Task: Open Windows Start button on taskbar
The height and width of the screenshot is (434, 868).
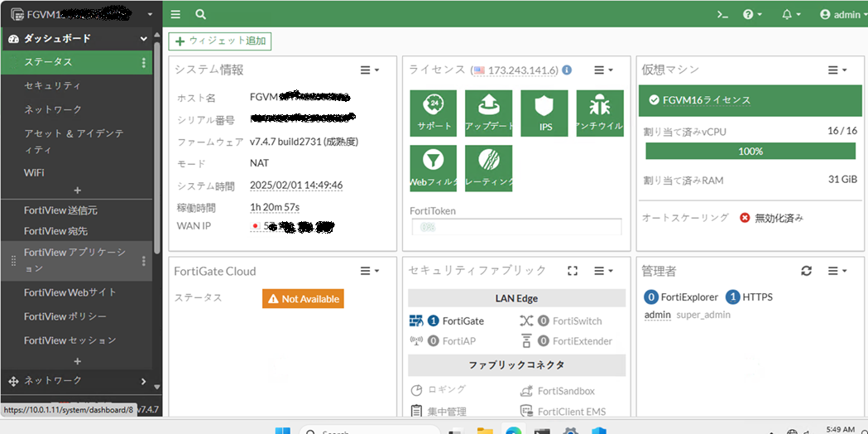Action: pos(282,431)
